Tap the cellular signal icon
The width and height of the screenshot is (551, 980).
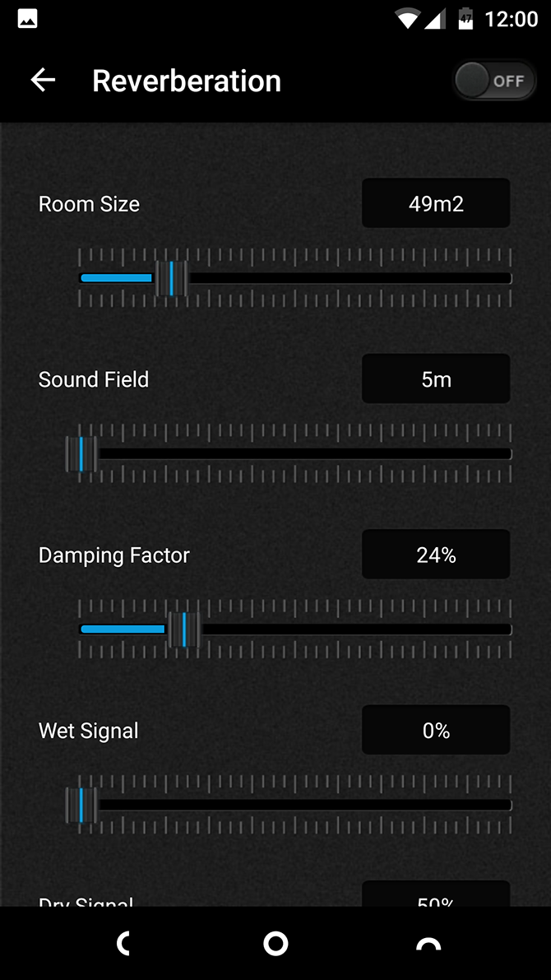click(434, 19)
